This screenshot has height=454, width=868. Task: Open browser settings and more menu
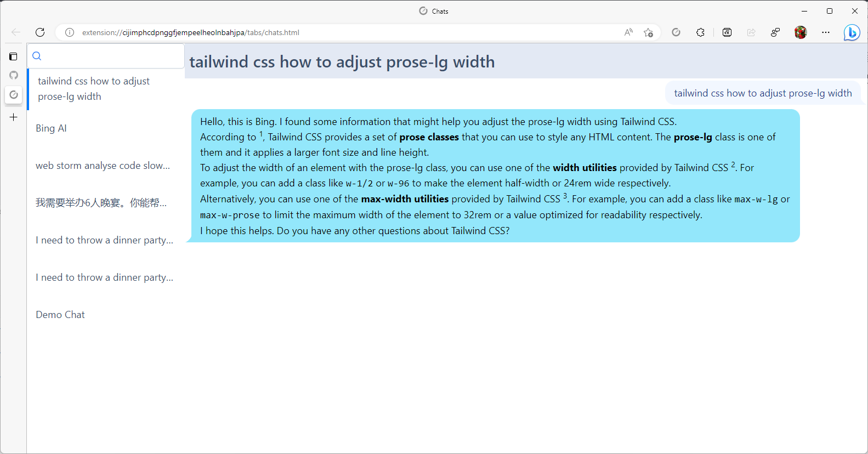coord(826,32)
